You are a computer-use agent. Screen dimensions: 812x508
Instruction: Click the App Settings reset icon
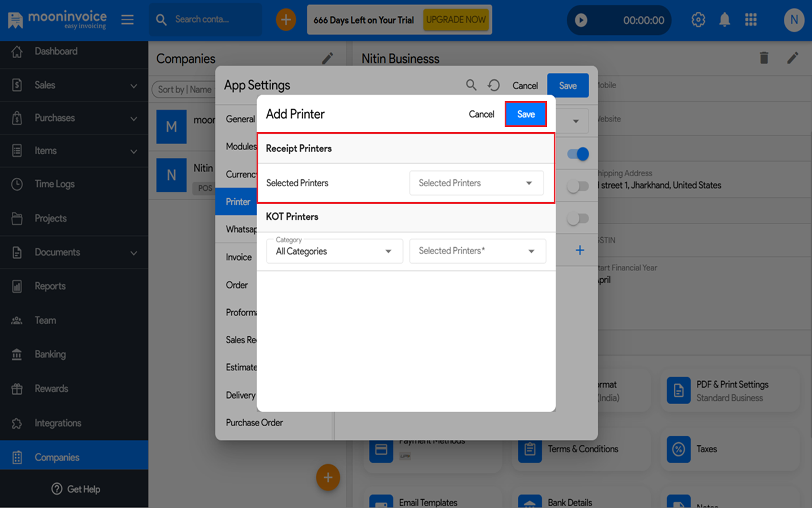click(x=494, y=85)
